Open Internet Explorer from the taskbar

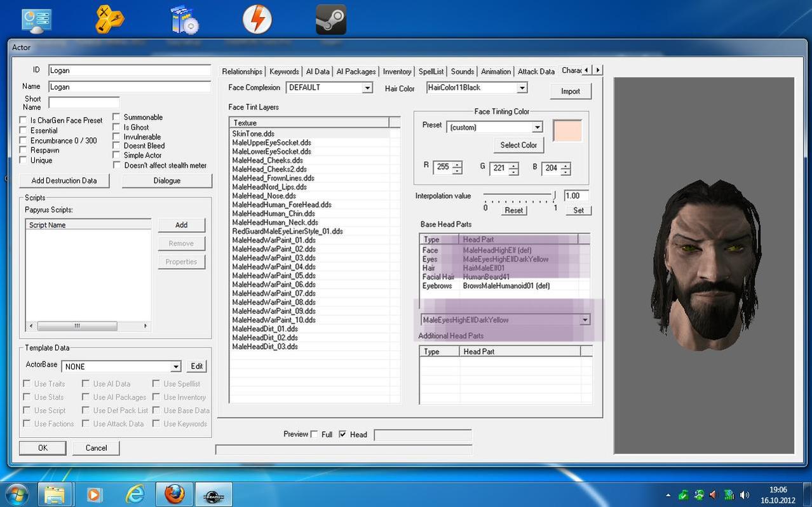(x=135, y=494)
